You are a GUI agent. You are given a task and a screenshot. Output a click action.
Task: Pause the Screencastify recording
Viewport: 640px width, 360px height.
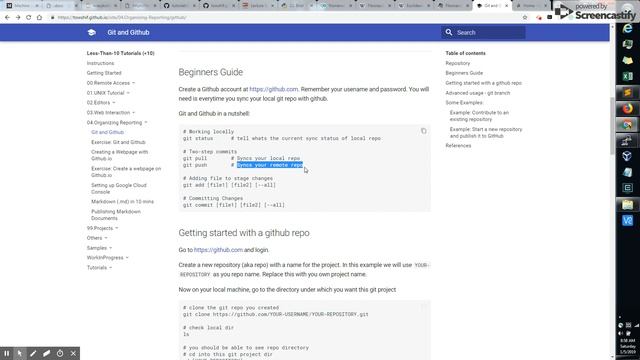[7, 353]
